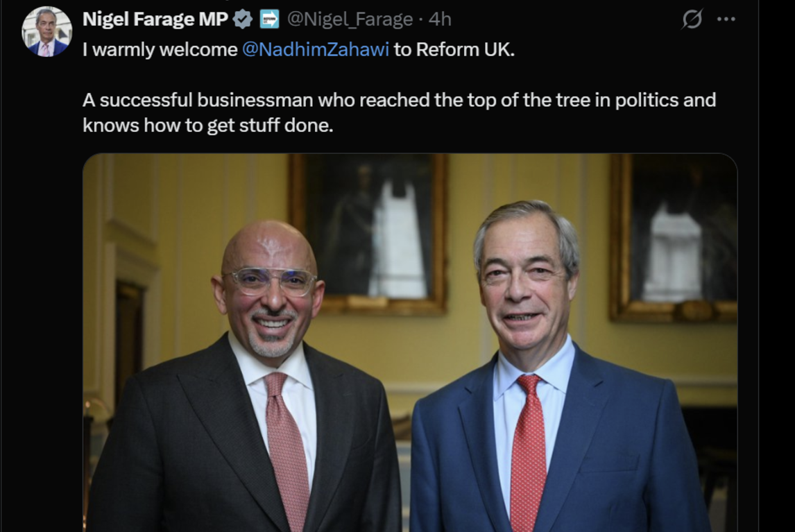Screen dimensions: 795x532
Task: Click the @Nigel_Farage handle
Action: click(350, 20)
